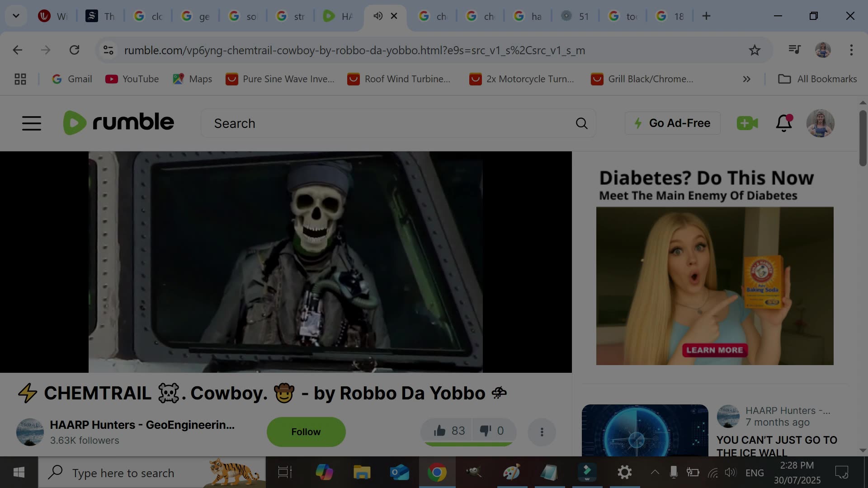Screen dimensions: 868x488
Task: Switch to the HA Rumble tab
Action: [338, 16]
